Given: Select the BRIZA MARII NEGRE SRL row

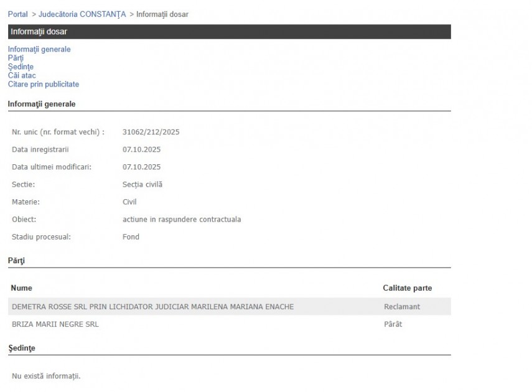Looking at the screenshot, I should pyautogui.click(x=55, y=324).
